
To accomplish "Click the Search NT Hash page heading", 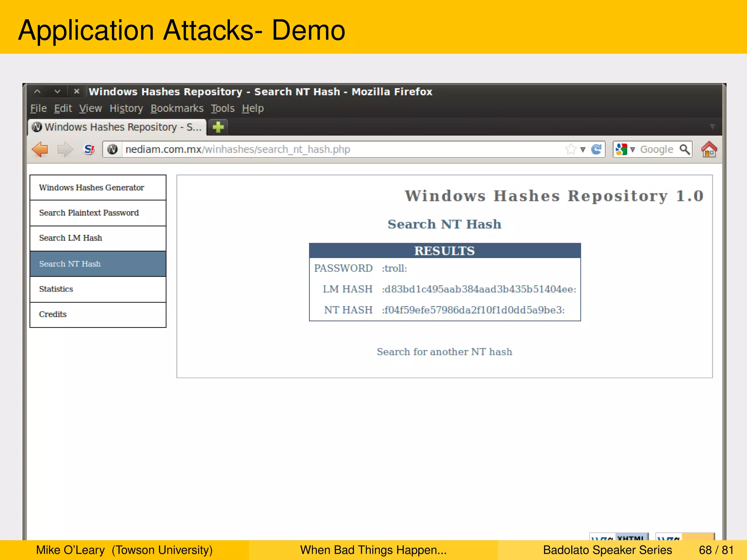I will tap(444, 224).
